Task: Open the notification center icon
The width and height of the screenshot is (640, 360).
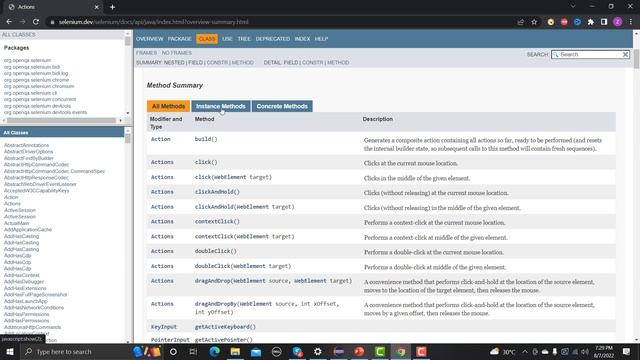Action: click(x=627, y=351)
